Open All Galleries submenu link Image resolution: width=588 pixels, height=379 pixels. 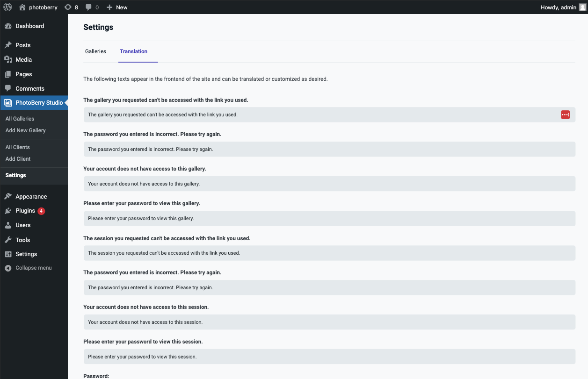[x=20, y=119]
